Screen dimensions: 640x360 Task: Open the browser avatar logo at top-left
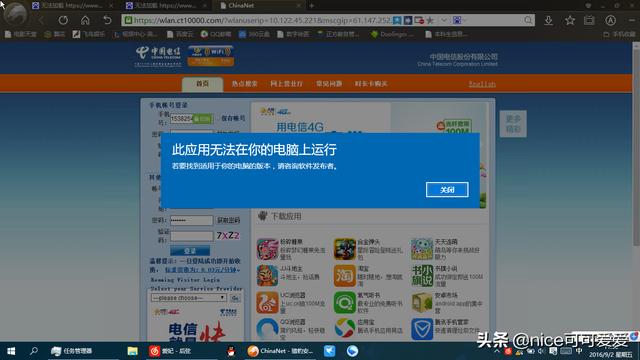point(16,13)
